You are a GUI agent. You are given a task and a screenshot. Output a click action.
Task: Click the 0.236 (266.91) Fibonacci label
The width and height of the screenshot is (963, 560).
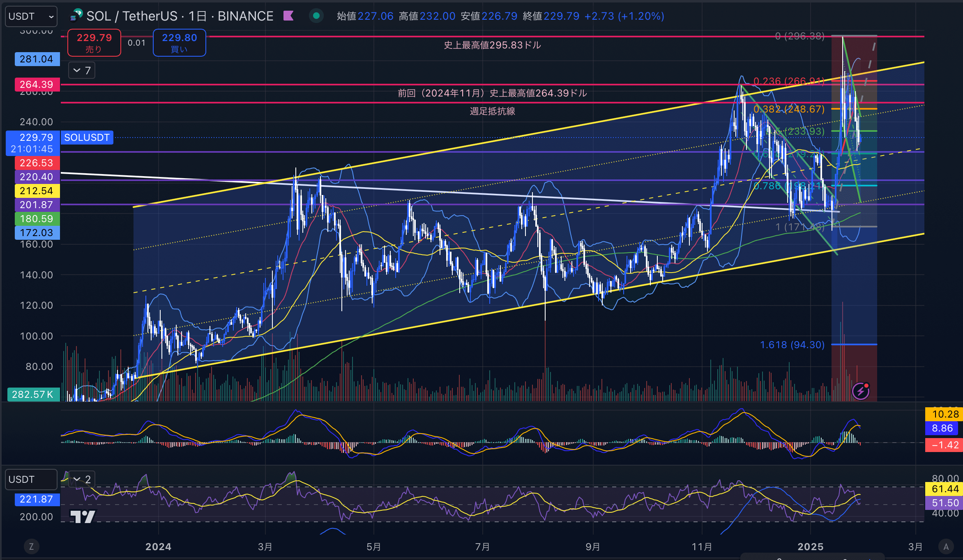tap(789, 81)
